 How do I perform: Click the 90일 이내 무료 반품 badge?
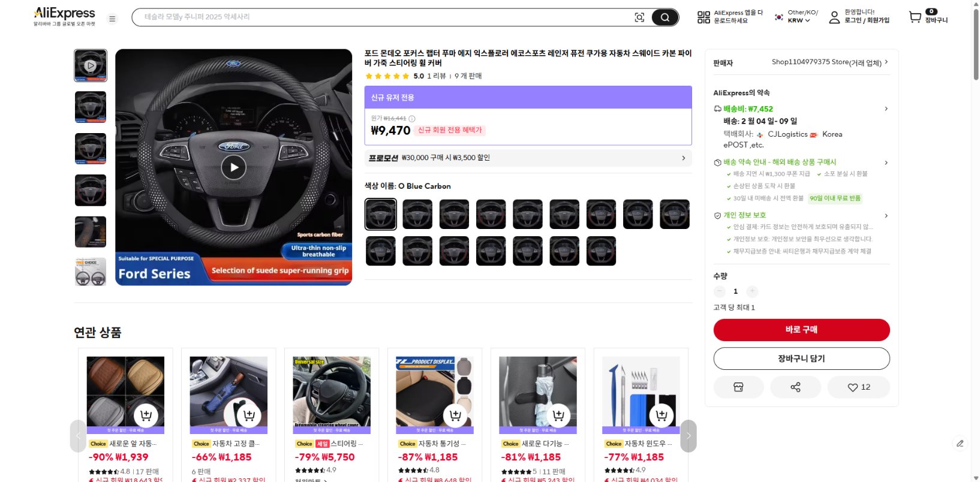(x=835, y=198)
